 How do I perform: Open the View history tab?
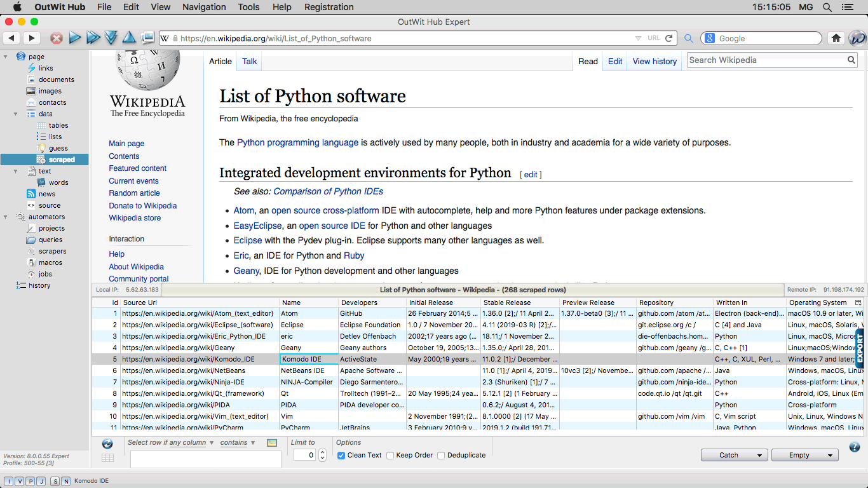tap(654, 61)
